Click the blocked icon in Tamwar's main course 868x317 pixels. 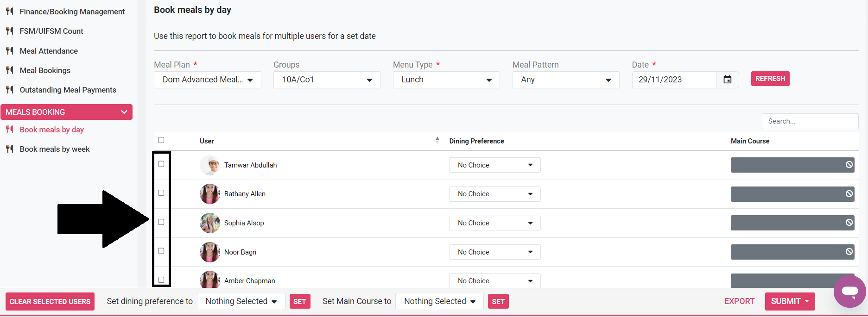[x=849, y=165]
